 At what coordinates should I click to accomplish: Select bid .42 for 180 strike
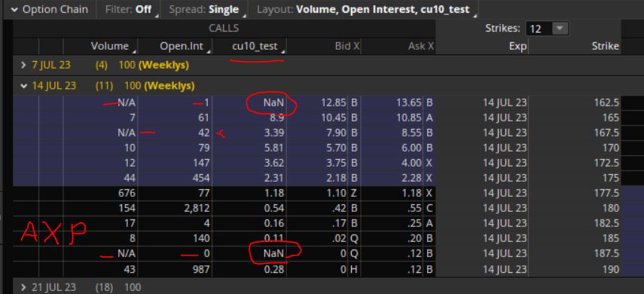pyautogui.click(x=339, y=209)
